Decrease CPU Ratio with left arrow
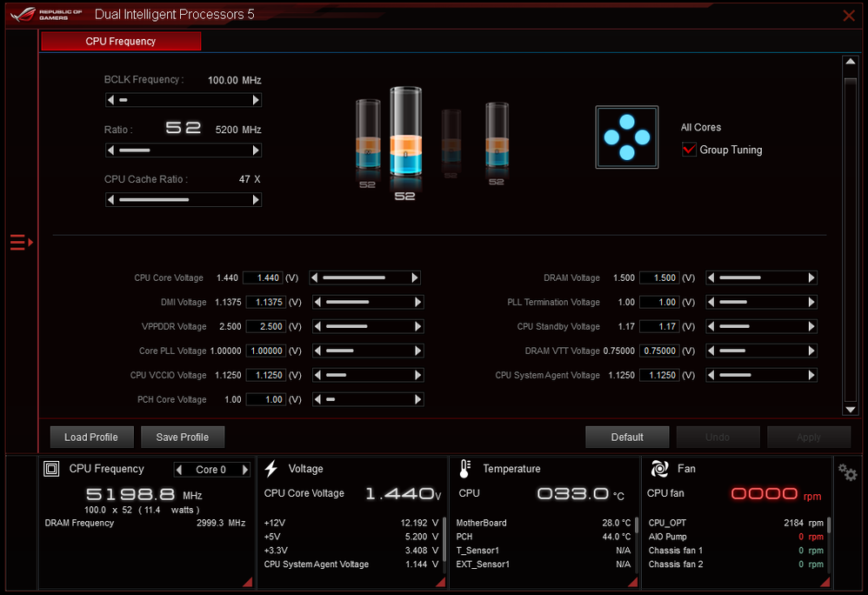The width and height of the screenshot is (868, 595). (x=110, y=150)
